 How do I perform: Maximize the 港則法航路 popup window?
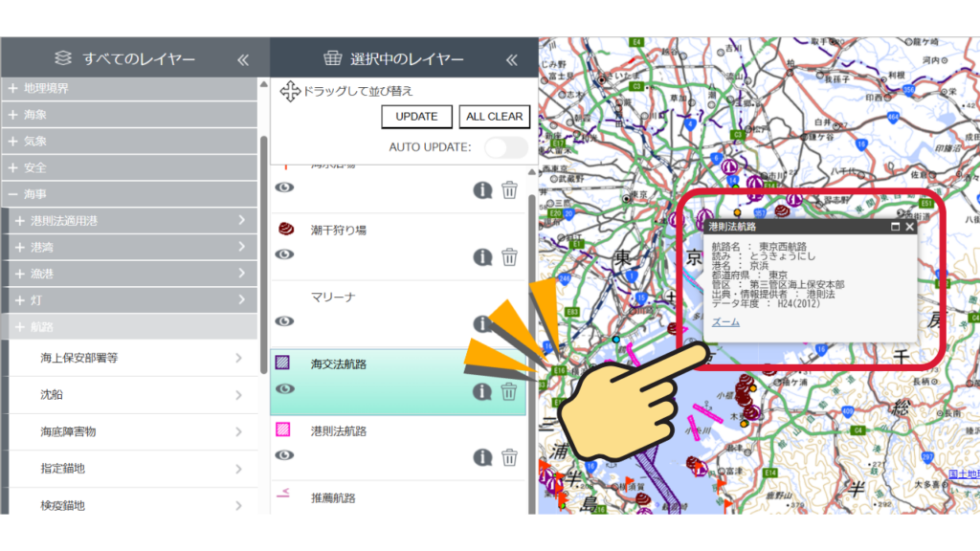click(x=895, y=227)
